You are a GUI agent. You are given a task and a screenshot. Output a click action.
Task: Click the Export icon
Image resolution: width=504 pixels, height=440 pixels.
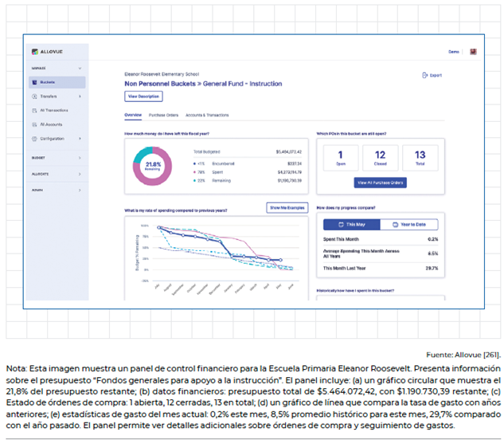click(x=425, y=75)
